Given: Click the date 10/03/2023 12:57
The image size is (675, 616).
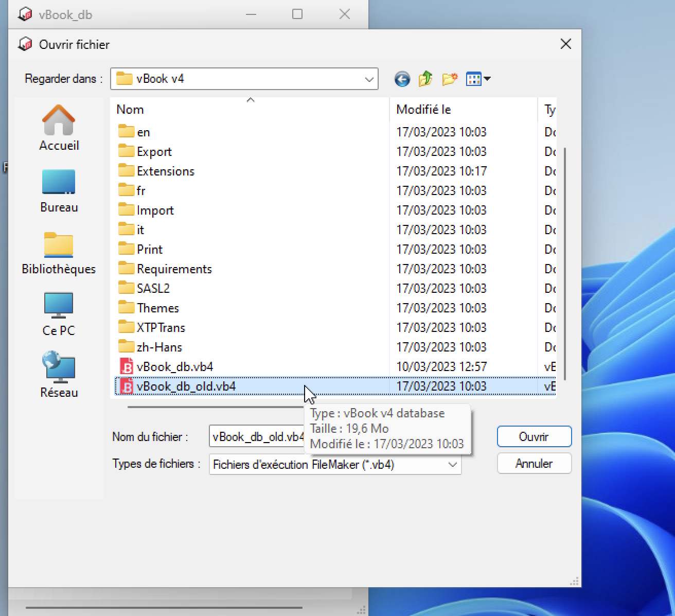Looking at the screenshot, I should [x=441, y=367].
